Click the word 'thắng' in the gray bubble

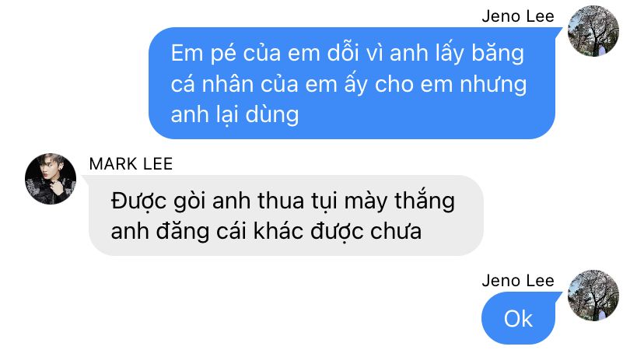425,201
